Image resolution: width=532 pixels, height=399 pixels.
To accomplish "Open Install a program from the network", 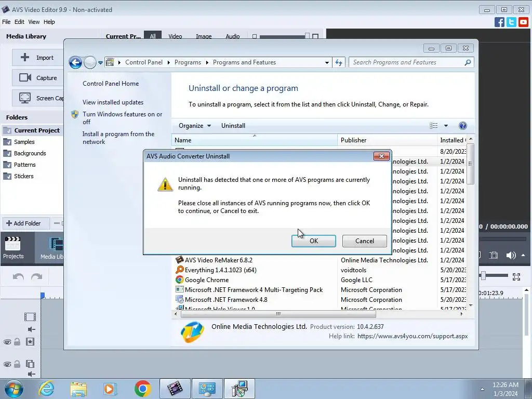I will (x=118, y=138).
